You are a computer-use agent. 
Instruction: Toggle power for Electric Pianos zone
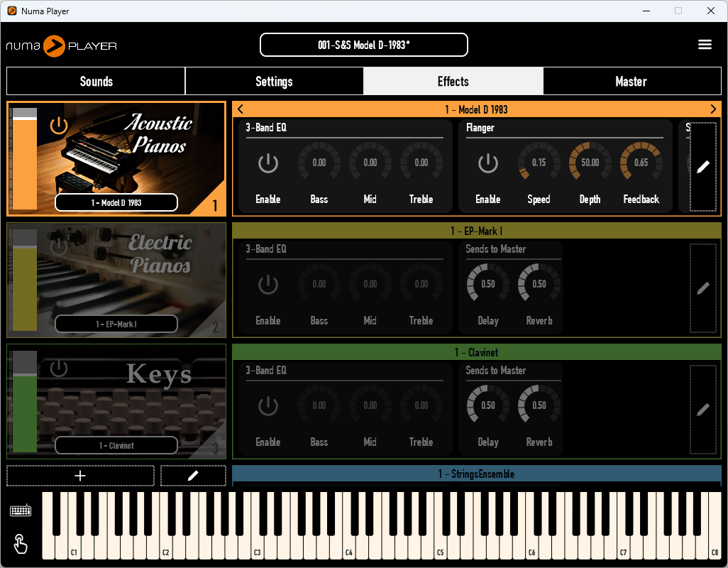(59, 246)
